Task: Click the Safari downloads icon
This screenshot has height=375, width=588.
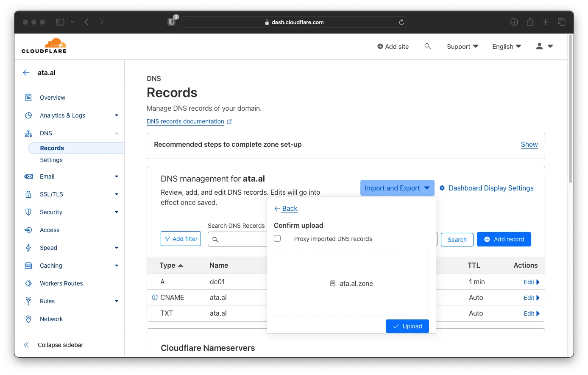Action: click(514, 22)
